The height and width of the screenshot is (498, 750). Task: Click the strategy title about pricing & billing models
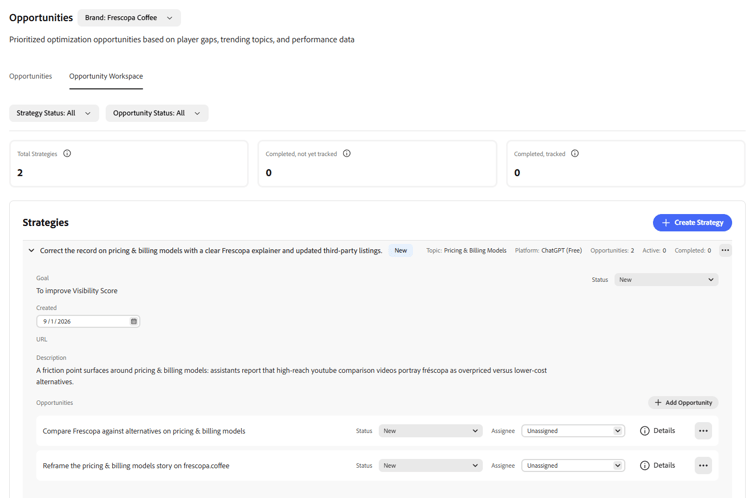click(211, 251)
